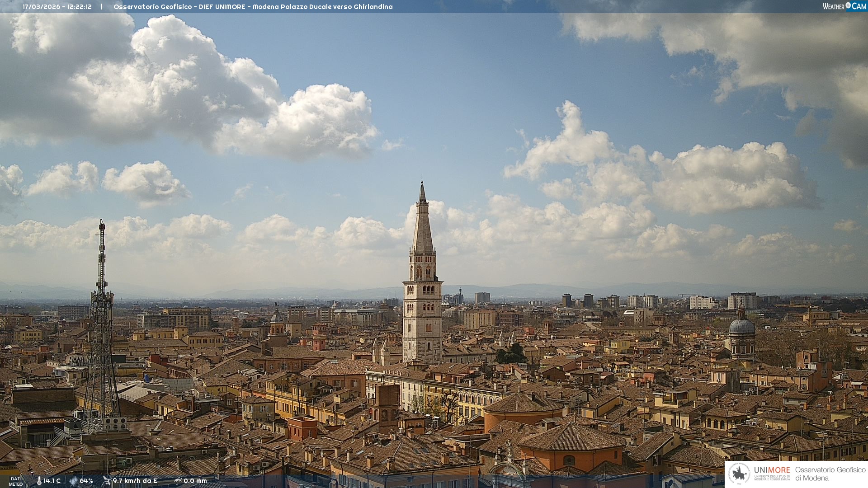Click the 9.7 km/h da E wind reading

[x=135, y=481]
